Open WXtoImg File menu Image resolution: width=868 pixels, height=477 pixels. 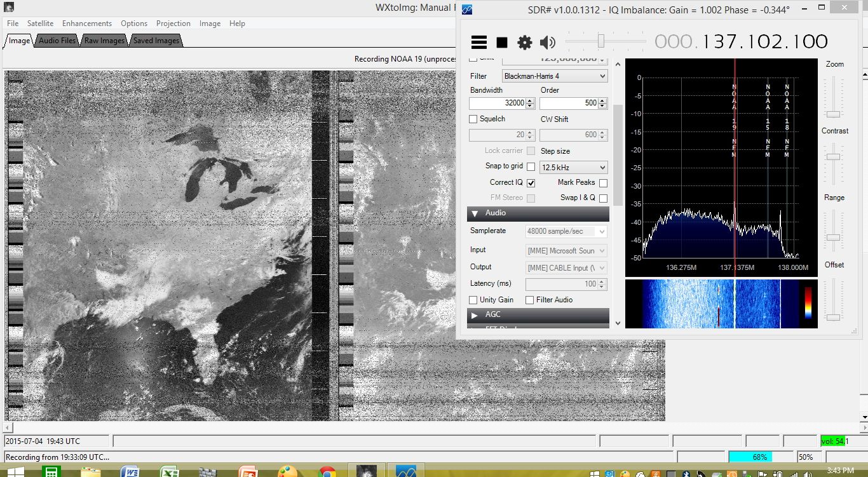point(13,24)
